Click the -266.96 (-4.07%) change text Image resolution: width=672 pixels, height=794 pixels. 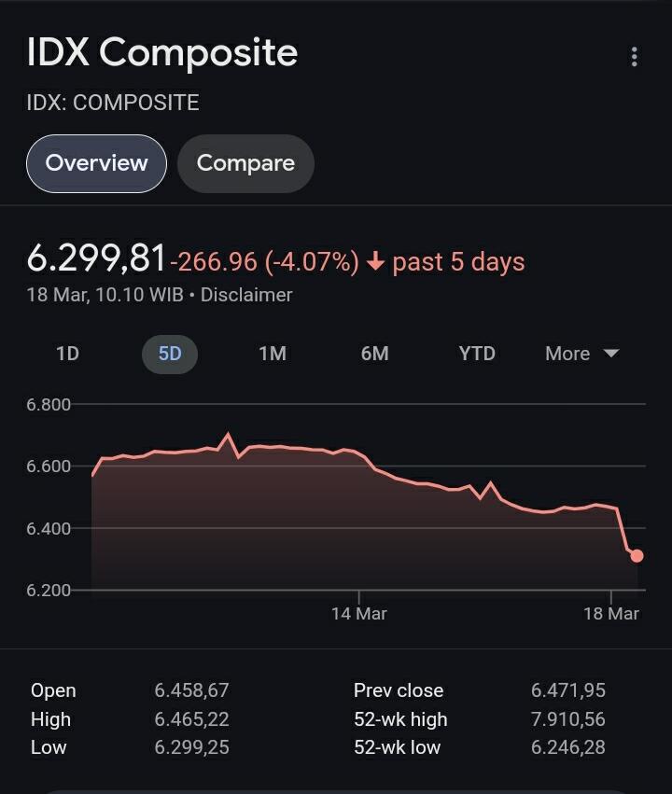pos(264,262)
